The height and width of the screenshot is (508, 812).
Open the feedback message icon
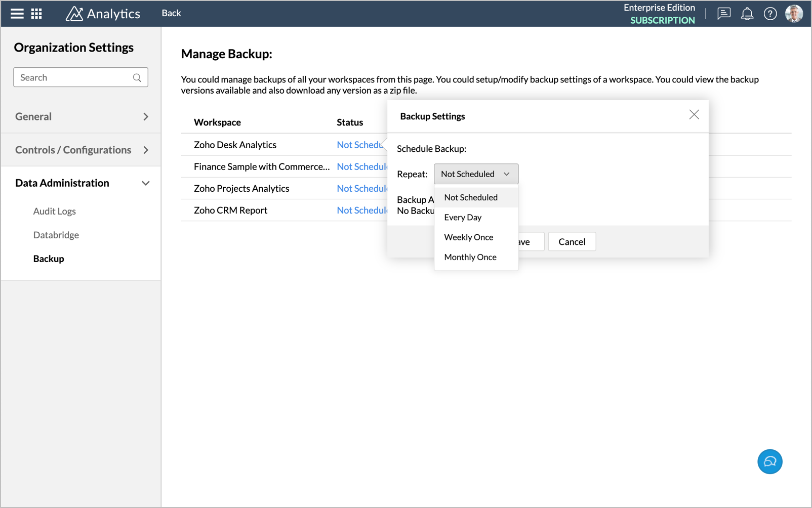tap(724, 14)
